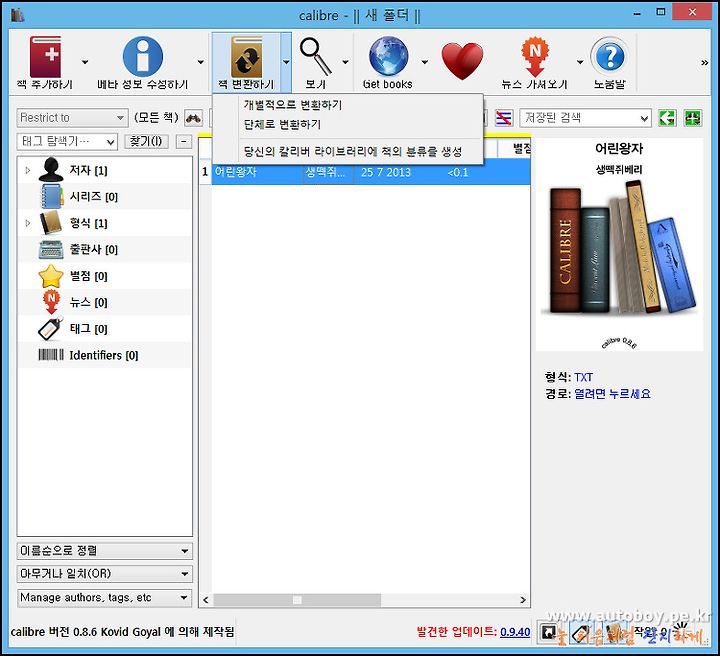Click the Get books globe icon

coord(388,56)
